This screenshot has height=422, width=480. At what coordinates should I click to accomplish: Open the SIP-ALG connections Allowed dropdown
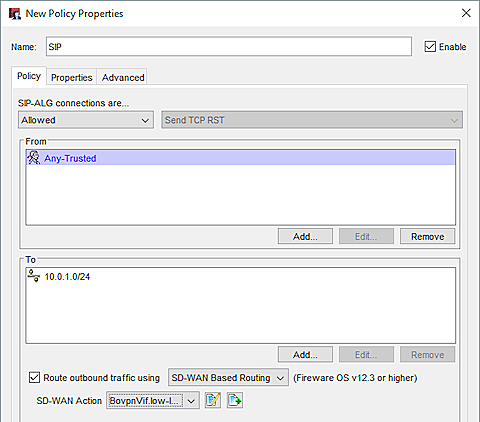pyautogui.click(x=86, y=120)
